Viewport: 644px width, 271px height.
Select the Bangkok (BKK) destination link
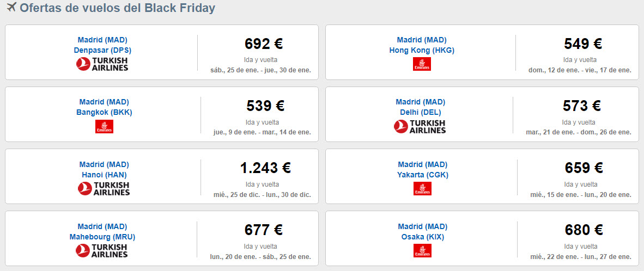point(104,112)
